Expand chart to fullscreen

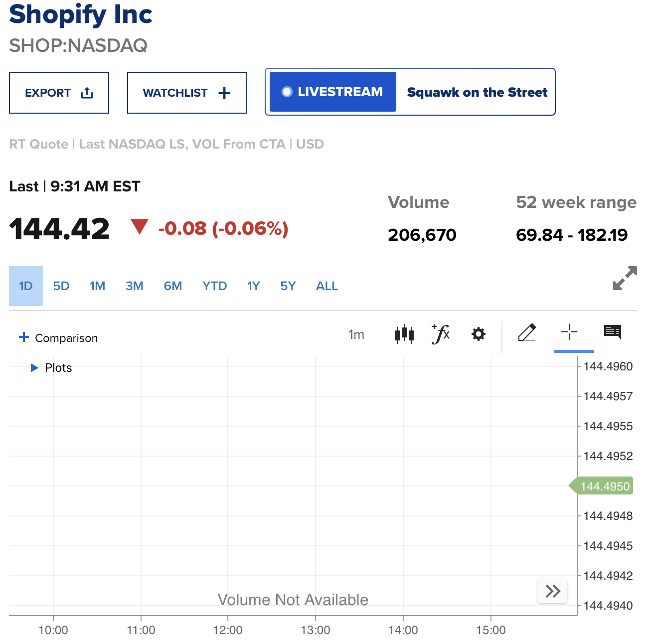point(625,278)
